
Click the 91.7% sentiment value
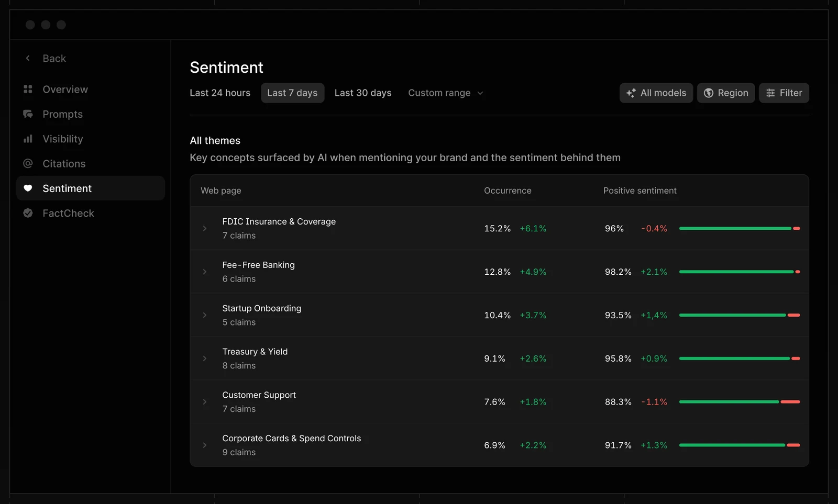pos(618,445)
